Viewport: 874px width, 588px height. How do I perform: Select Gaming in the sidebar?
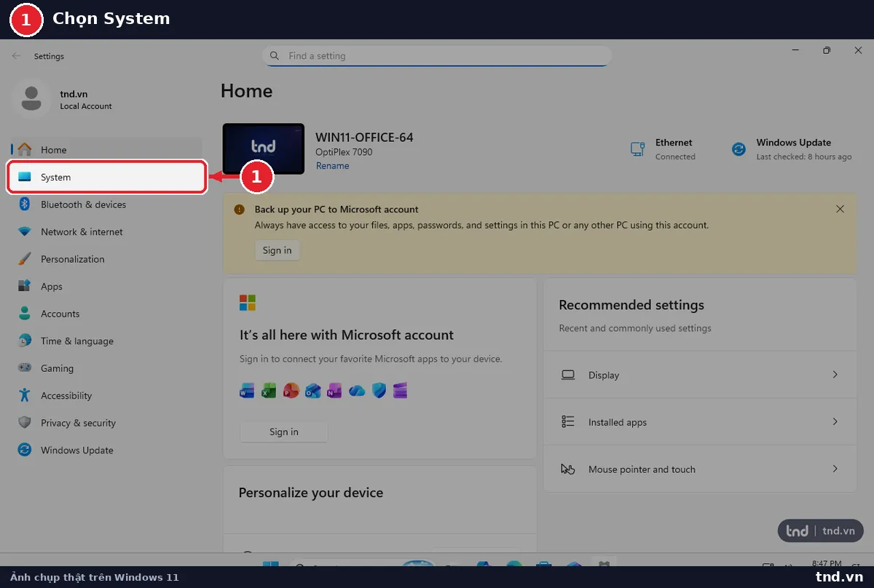tap(106, 368)
